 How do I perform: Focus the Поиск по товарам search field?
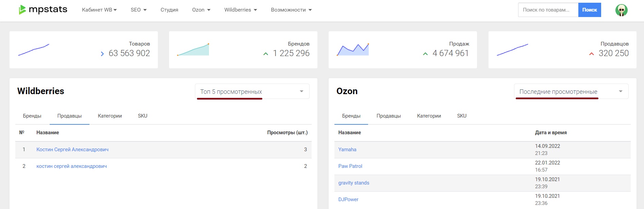[548, 10]
